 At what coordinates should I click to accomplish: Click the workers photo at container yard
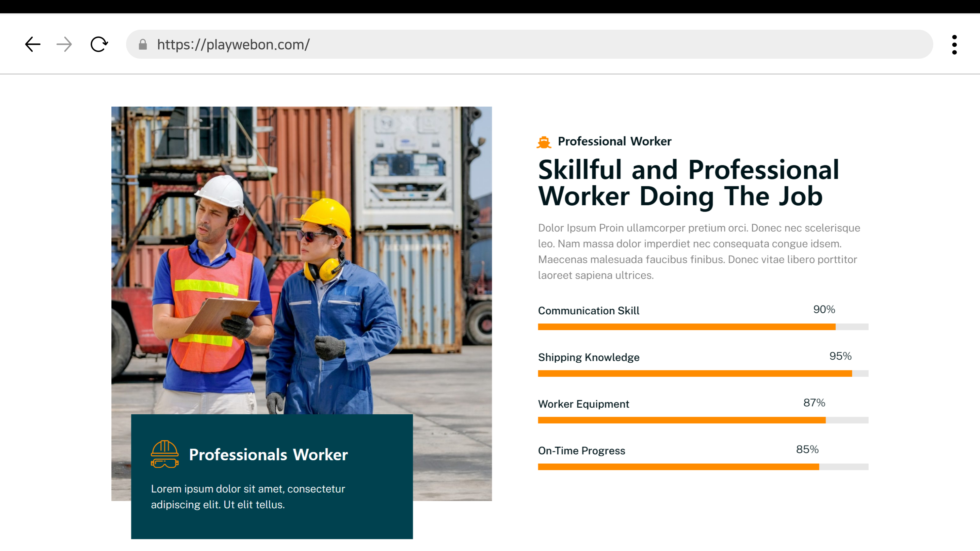[x=301, y=304]
